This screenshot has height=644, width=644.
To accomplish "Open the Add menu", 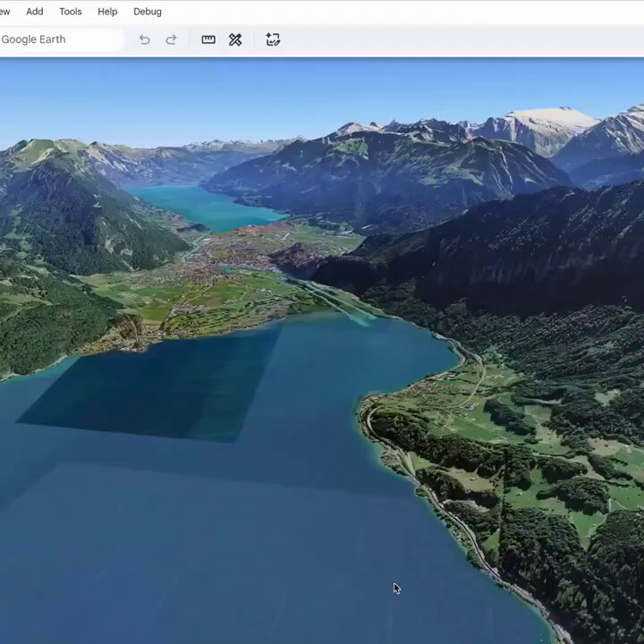I will 35,12.
